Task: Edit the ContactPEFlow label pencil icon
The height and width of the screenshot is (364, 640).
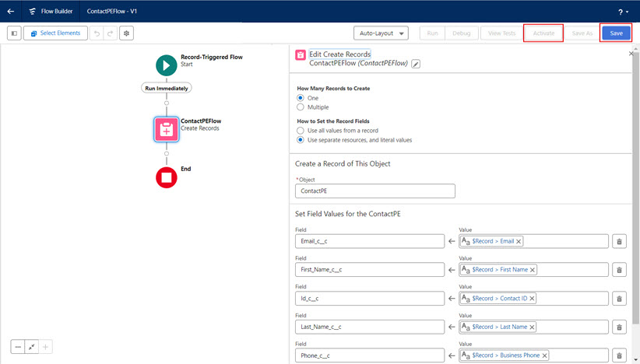Action: click(416, 64)
